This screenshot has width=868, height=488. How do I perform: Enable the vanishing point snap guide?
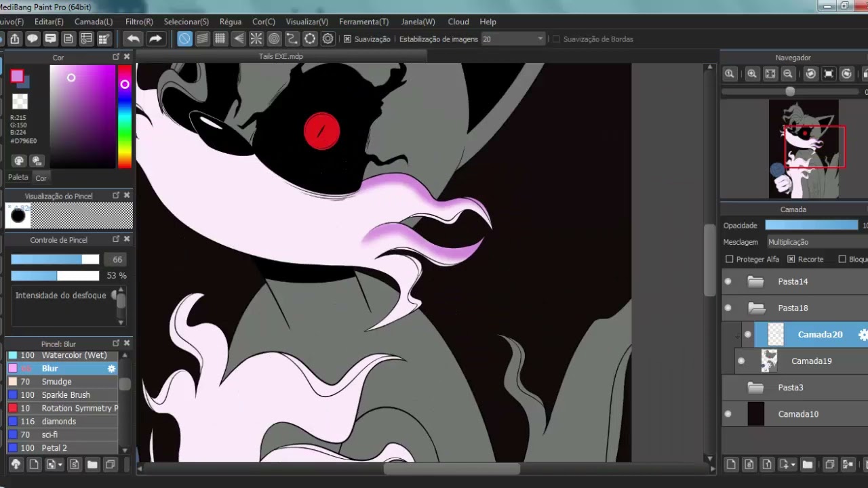point(238,39)
